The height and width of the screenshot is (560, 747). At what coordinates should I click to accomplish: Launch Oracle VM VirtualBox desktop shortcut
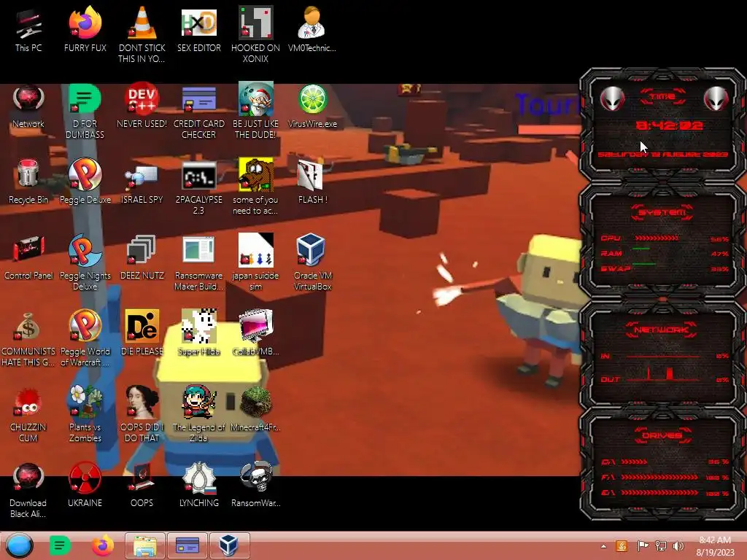(x=312, y=262)
